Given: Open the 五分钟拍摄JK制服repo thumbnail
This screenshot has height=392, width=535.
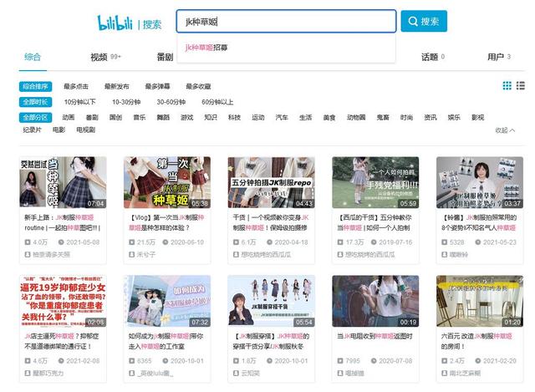Looking at the screenshot, I should pos(271,182).
